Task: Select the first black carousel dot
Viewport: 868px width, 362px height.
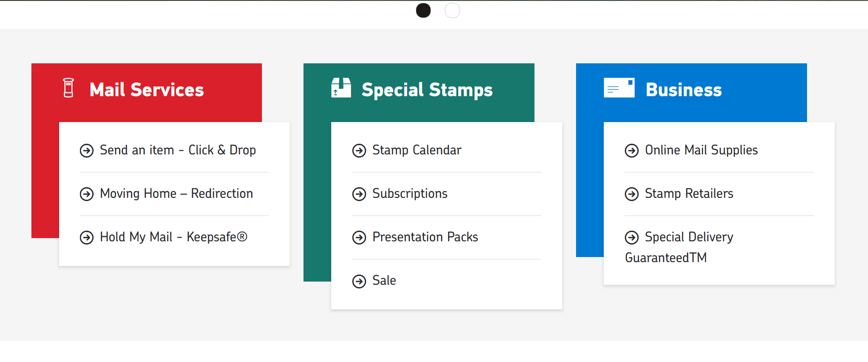Action: [x=423, y=10]
